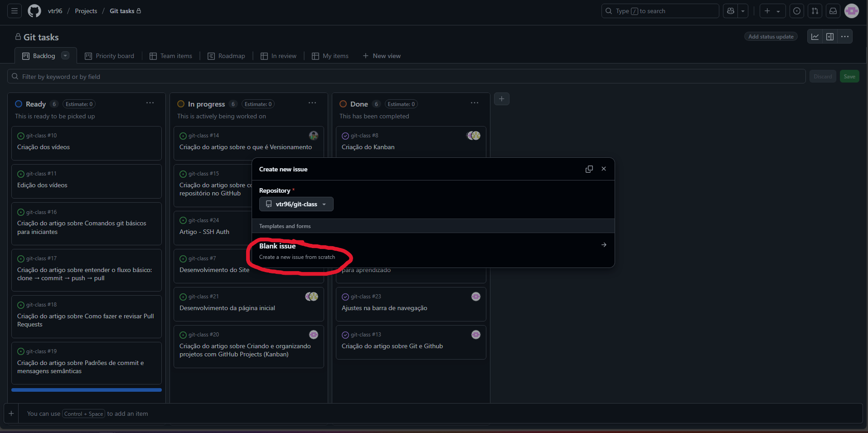
Task: Open card about GitHub Projects (Kanban)
Action: [245, 350]
